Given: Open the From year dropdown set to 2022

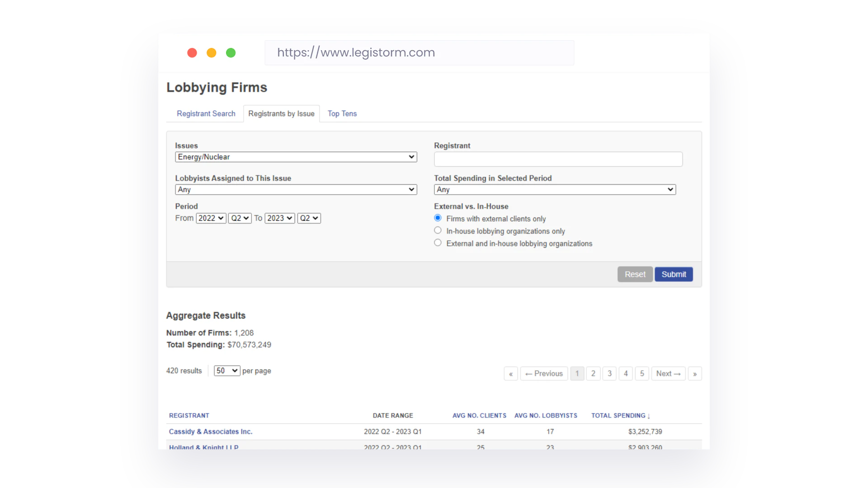Looking at the screenshot, I should coord(210,218).
